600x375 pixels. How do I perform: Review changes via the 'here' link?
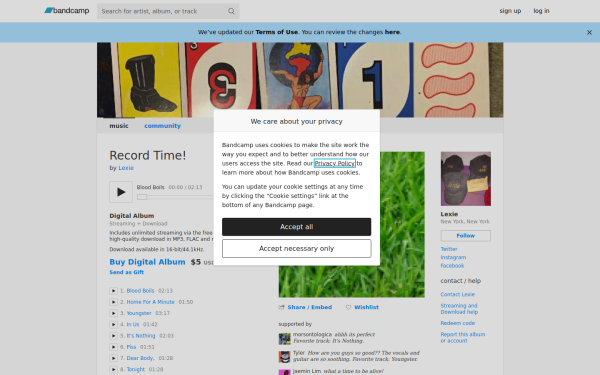click(392, 32)
